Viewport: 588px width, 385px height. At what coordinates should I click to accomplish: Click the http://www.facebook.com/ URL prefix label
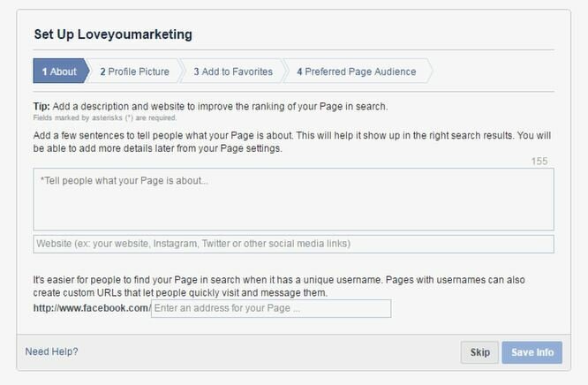coord(92,308)
